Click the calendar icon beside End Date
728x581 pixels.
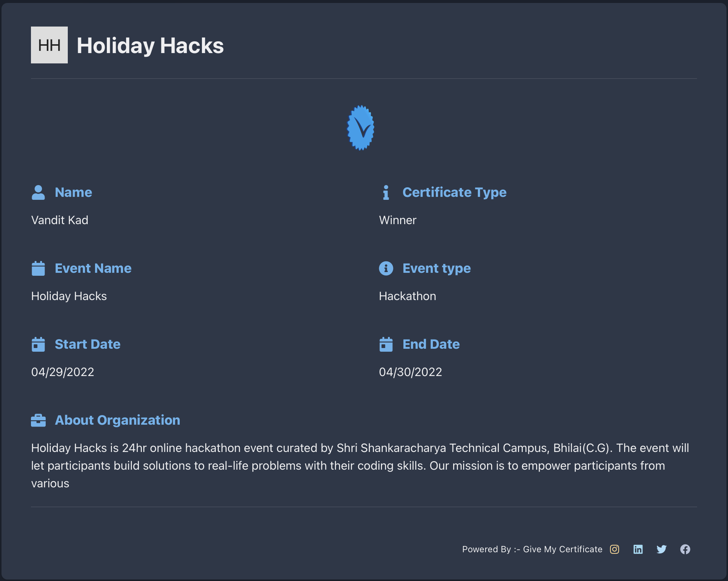[386, 344]
